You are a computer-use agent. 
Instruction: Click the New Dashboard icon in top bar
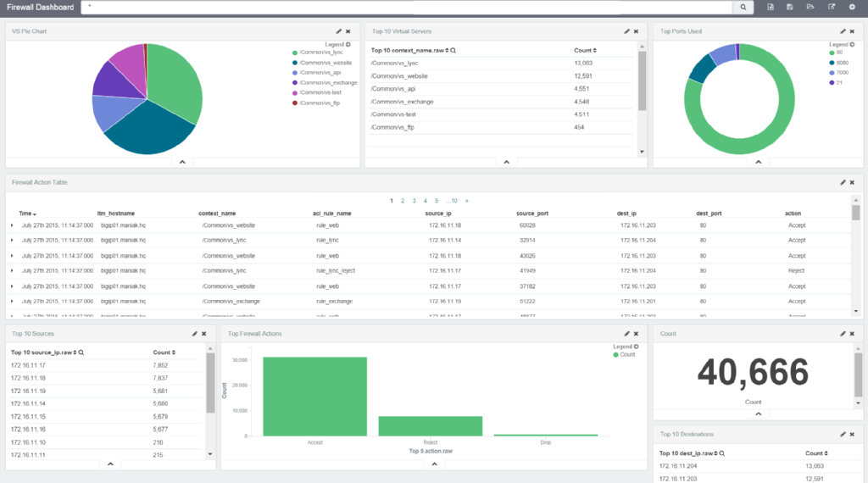click(x=770, y=7)
